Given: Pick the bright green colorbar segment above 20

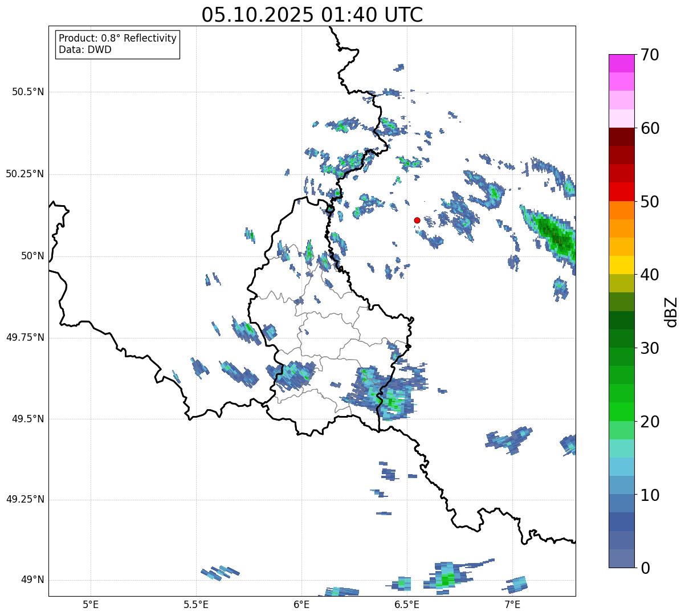Looking at the screenshot, I should (622, 411).
